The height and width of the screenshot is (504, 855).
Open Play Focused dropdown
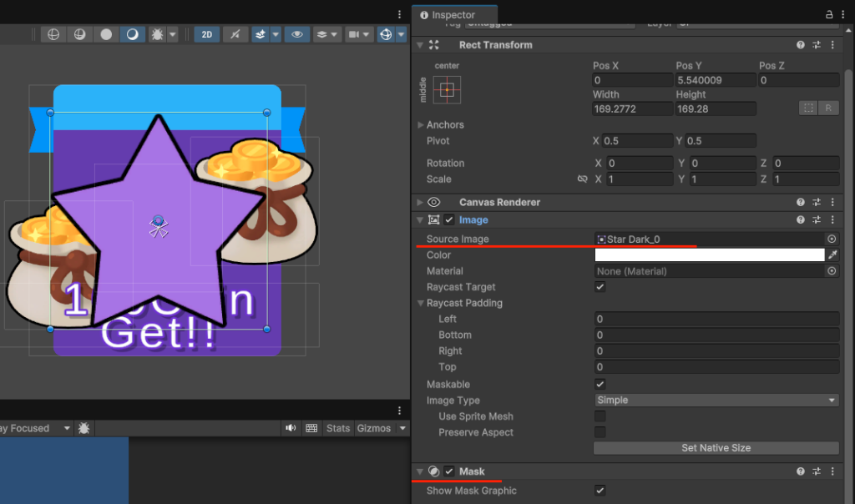click(x=36, y=428)
